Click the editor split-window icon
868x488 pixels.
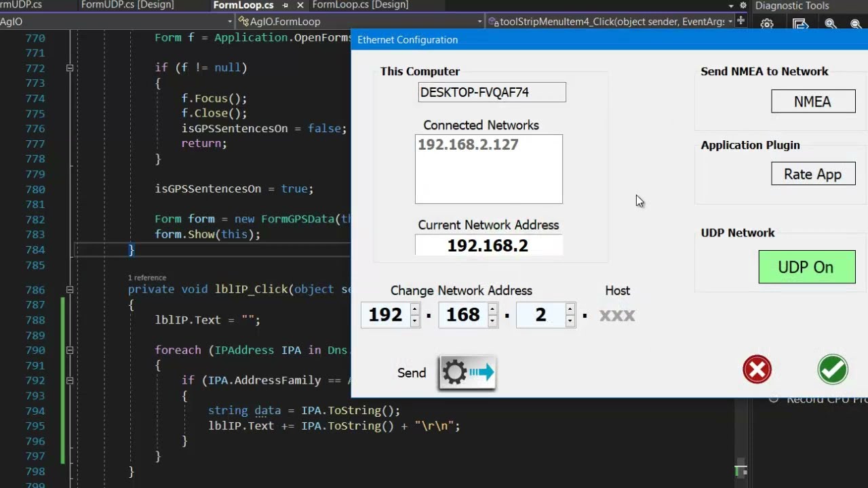tap(741, 21)
